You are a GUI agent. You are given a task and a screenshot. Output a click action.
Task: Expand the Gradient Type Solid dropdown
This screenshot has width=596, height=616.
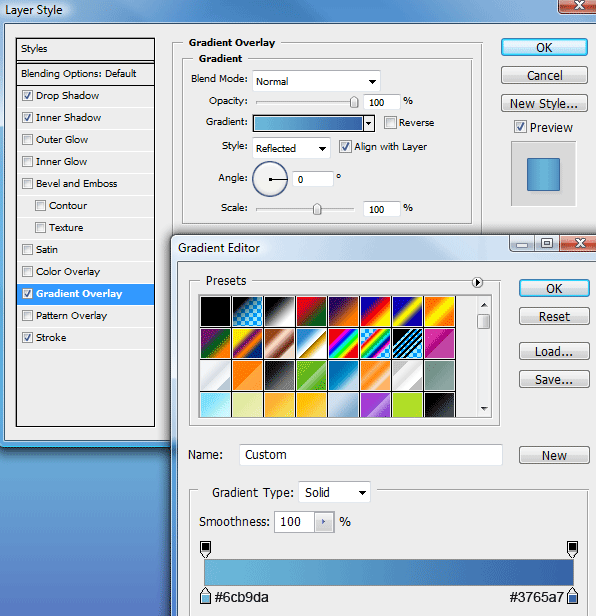pyautogui.click(x=334, y=492)
